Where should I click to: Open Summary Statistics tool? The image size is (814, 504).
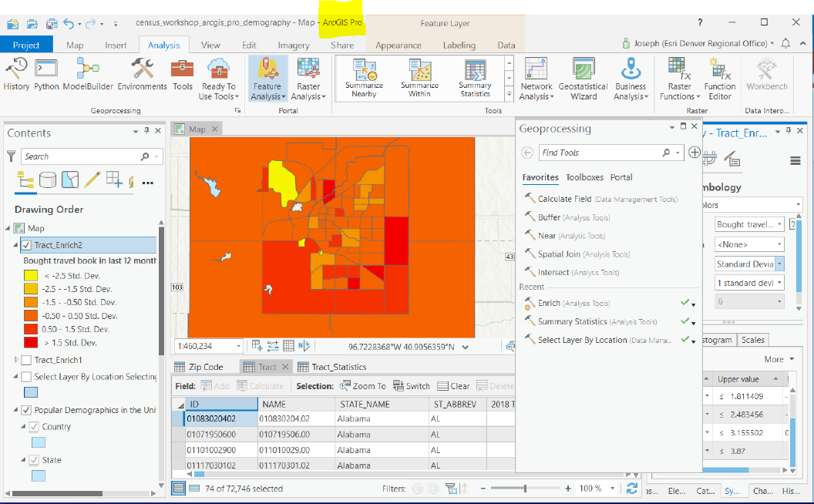coord(475,79)
